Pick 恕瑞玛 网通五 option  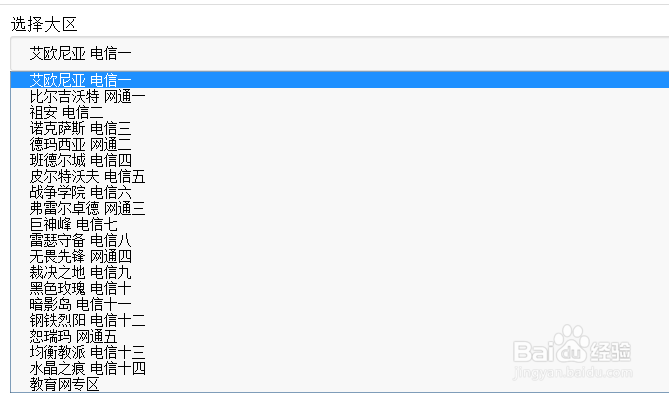[x=340, y=337]
